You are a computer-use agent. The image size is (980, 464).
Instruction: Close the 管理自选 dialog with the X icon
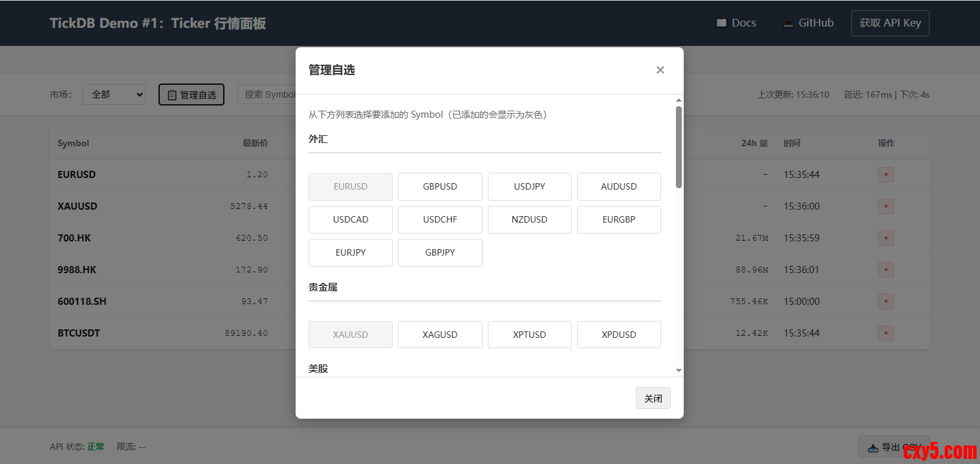(x=660, y=70)
